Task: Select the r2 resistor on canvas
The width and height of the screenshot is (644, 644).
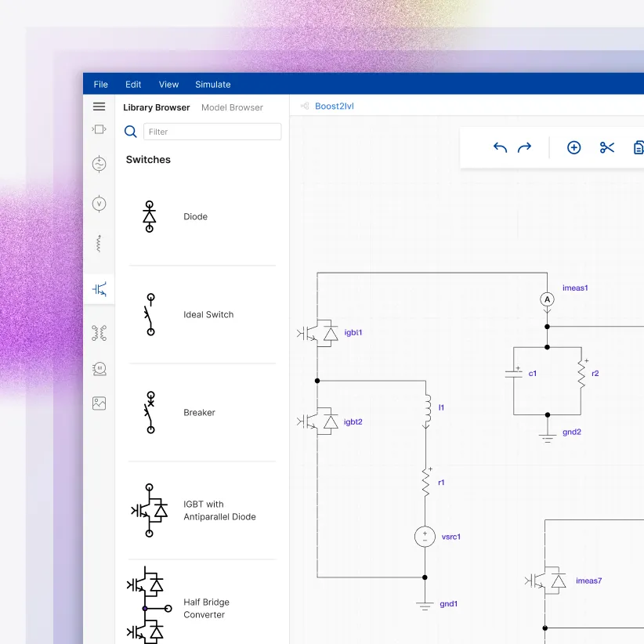Action: click(581, 374)
